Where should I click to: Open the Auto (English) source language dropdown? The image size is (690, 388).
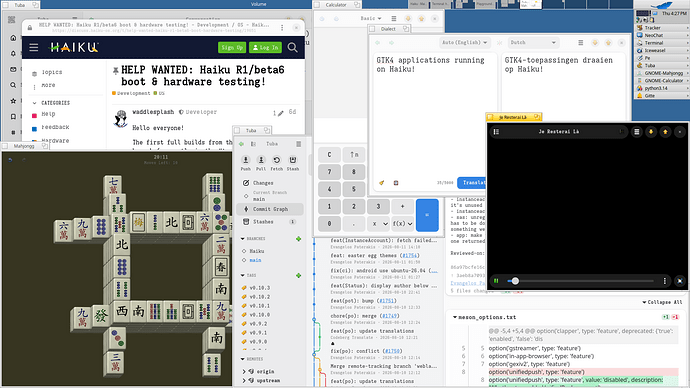pyautogui.click(x=464, y=43)
